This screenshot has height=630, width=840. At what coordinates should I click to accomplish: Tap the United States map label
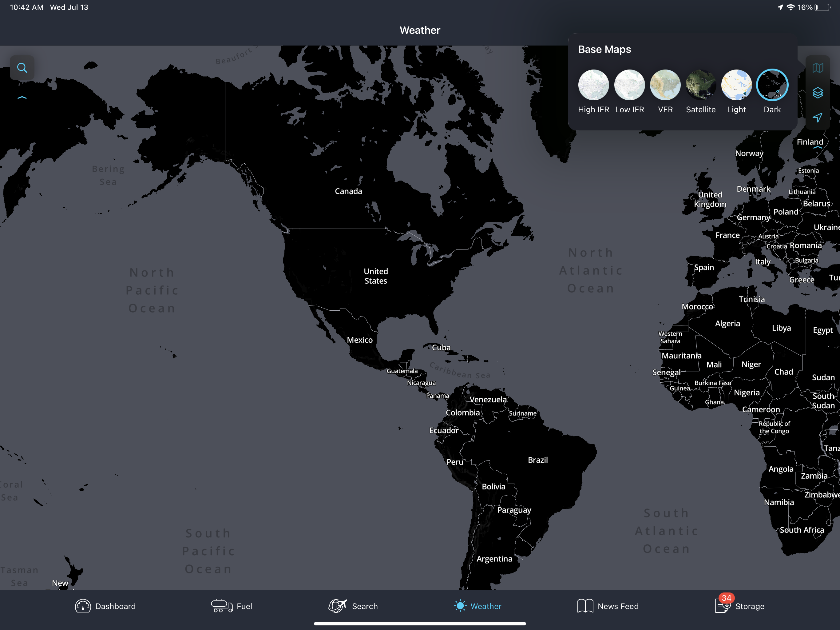point(375,276)
